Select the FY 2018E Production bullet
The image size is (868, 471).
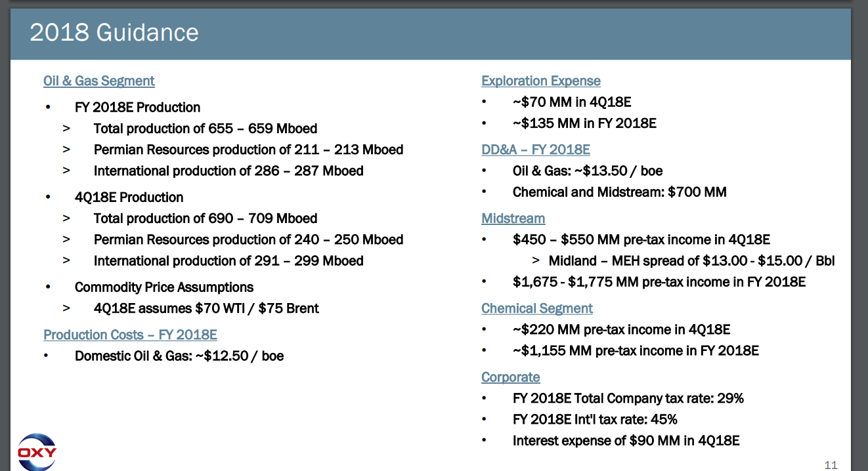point(139,107)
